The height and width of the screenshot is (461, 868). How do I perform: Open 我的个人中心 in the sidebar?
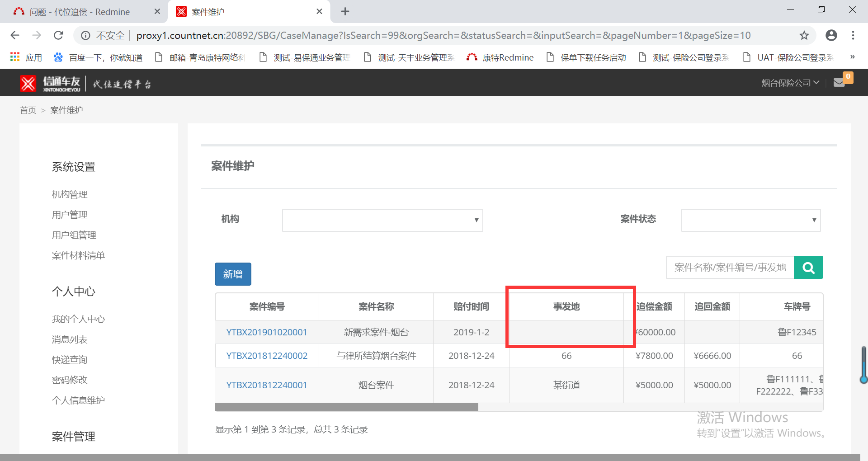[78, 319]
